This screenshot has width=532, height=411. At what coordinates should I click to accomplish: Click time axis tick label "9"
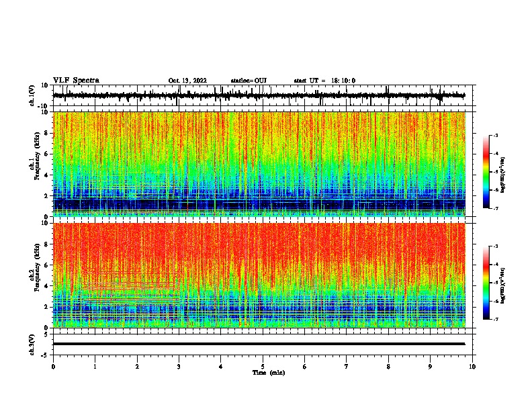430,367
